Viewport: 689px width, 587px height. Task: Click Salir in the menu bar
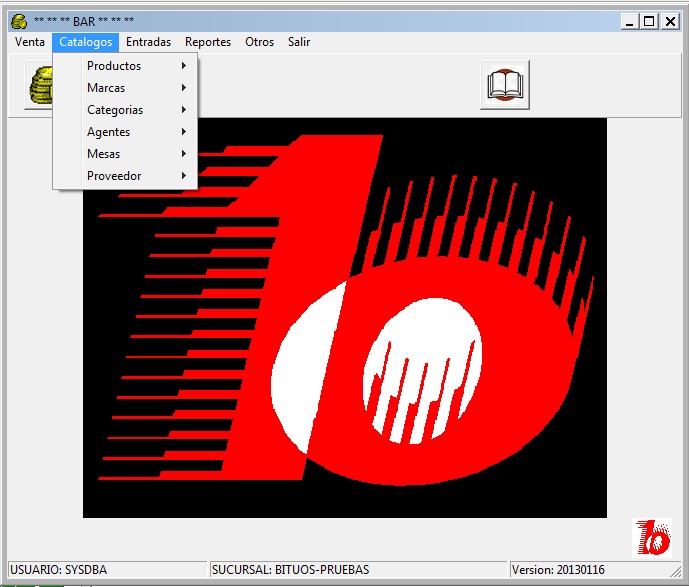coord(299,42)
